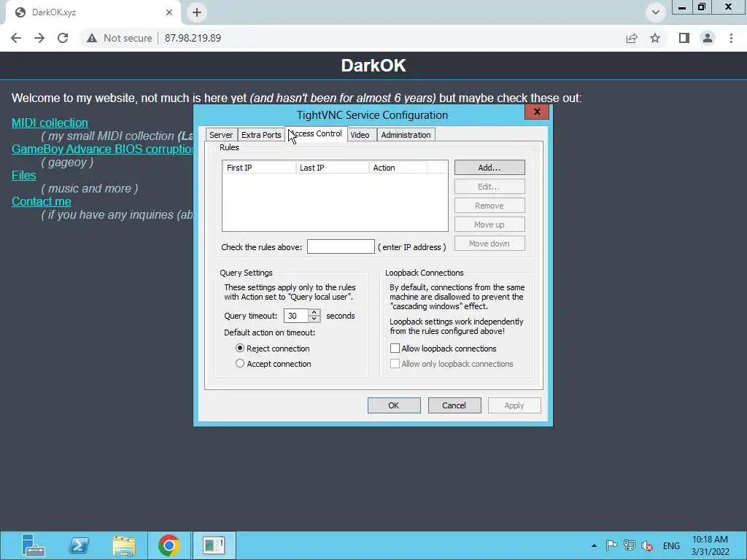Screen dimensions: 747x560
Task: Click the Action column header
Action: tap(398, 168)
